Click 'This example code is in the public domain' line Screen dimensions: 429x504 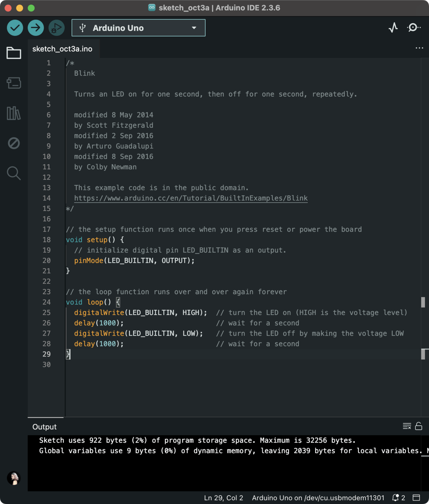tap(161, 188)
